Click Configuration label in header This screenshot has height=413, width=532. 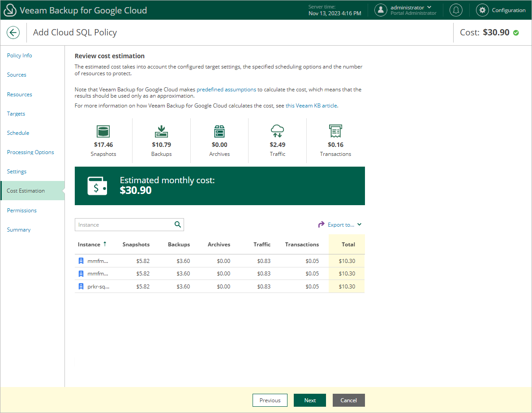(x=509, y=10)
